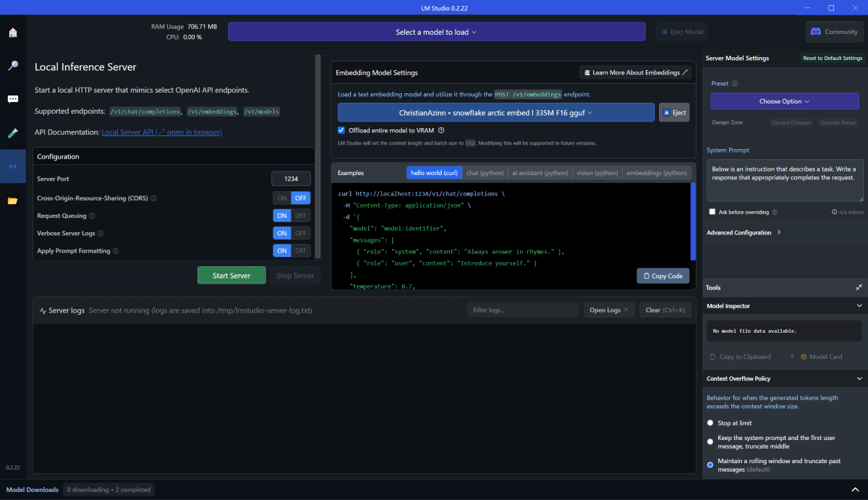The height and width of the screenshot is (500, 868).
Task: Click the info icon next to CORS
Action: point(153,198)
